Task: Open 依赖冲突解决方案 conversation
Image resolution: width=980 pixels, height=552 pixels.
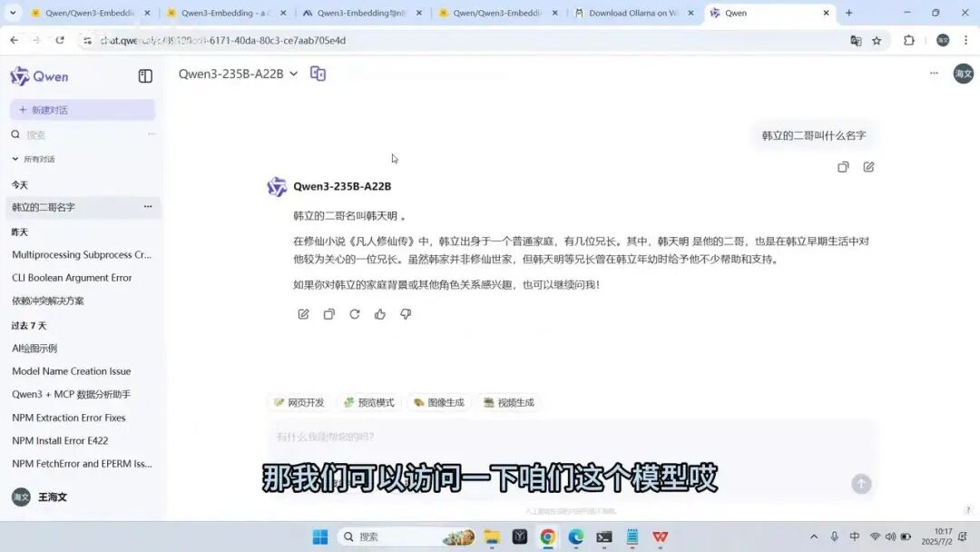Action: (x=47, y=301)
